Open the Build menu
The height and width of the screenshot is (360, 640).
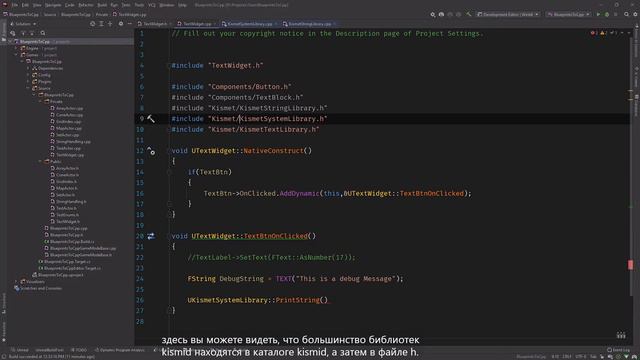(102, 5)
